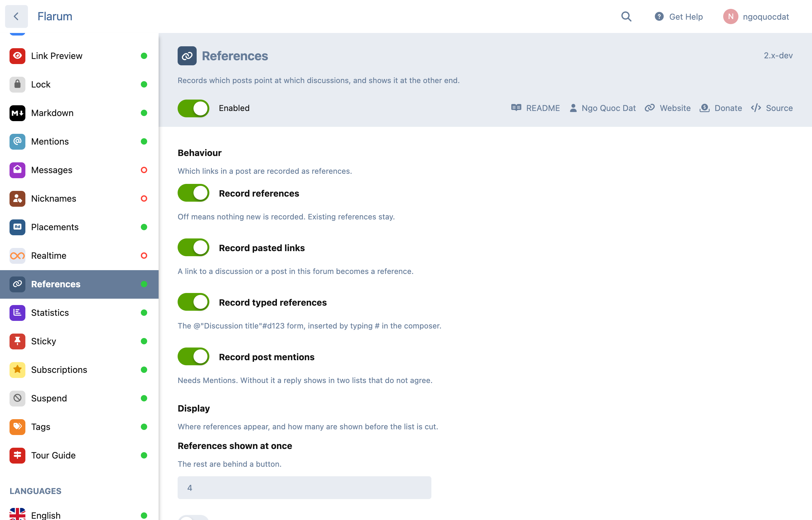Select Markdown in the sidebar

(x=79, y=113)
